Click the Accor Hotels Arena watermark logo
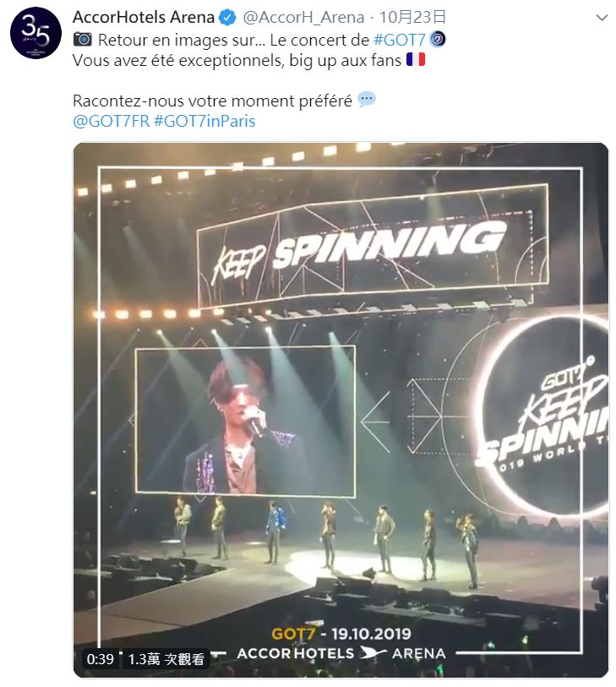 pos(341,652)
